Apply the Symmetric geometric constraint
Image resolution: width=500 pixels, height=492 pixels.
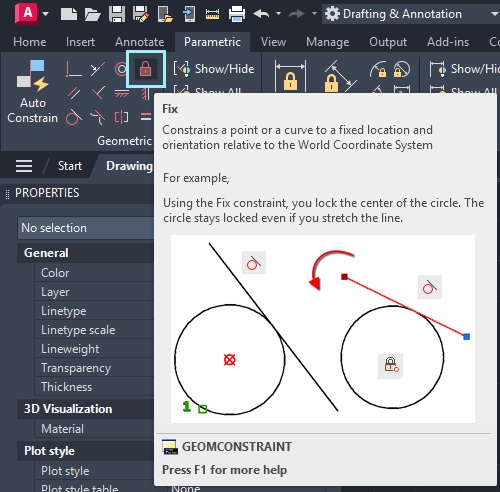point(121,117)
